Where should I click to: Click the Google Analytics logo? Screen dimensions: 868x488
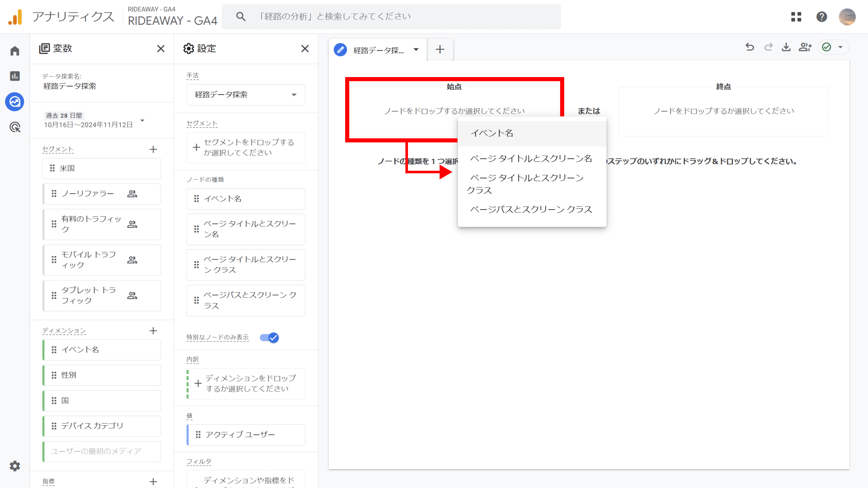coord(15,17)
